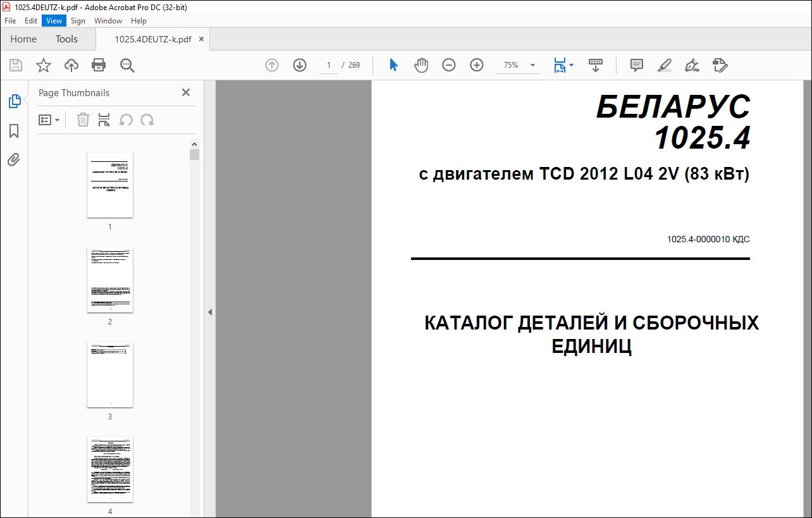Open the File menu
812x518 pixels.
10,21
